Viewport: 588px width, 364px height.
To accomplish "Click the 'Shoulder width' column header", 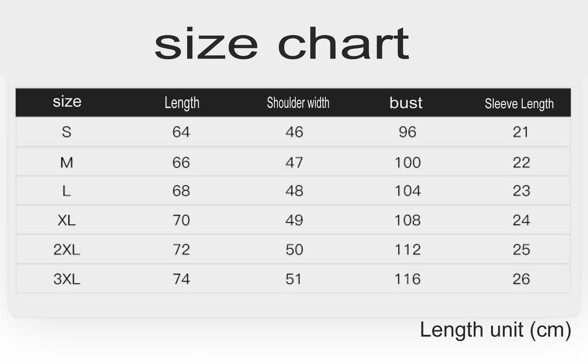I will [x=298, y=103].
